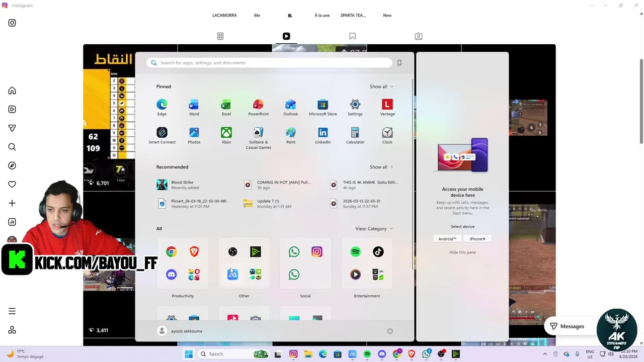Viewport: 644px width, 362px height.
Task: Open the View: Category dropdown
Action: 374,229
